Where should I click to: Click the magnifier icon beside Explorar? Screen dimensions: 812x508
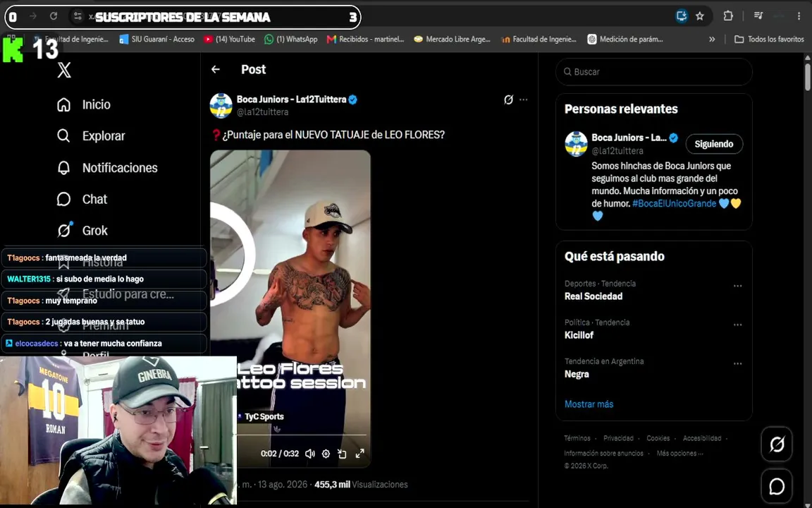point(63,135)
